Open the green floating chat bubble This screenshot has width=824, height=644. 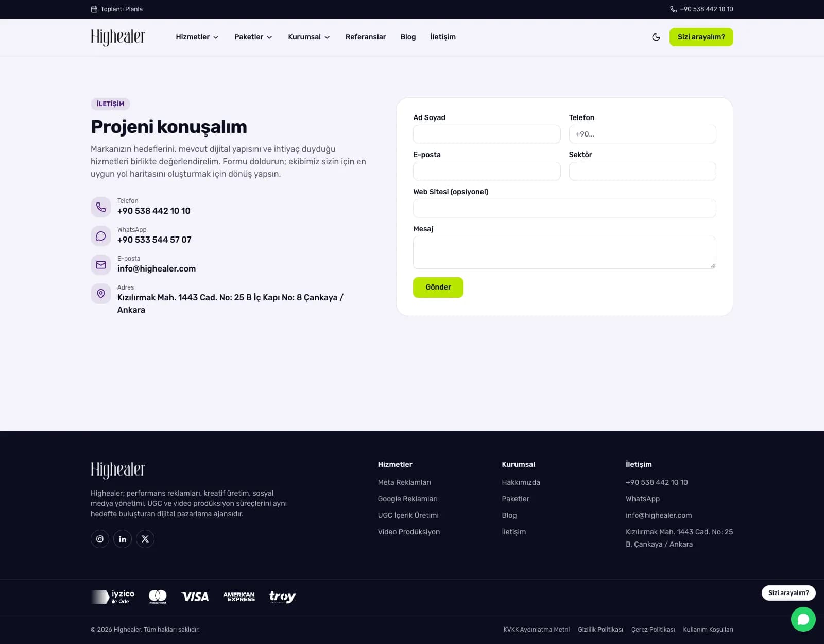coord(803,619)
